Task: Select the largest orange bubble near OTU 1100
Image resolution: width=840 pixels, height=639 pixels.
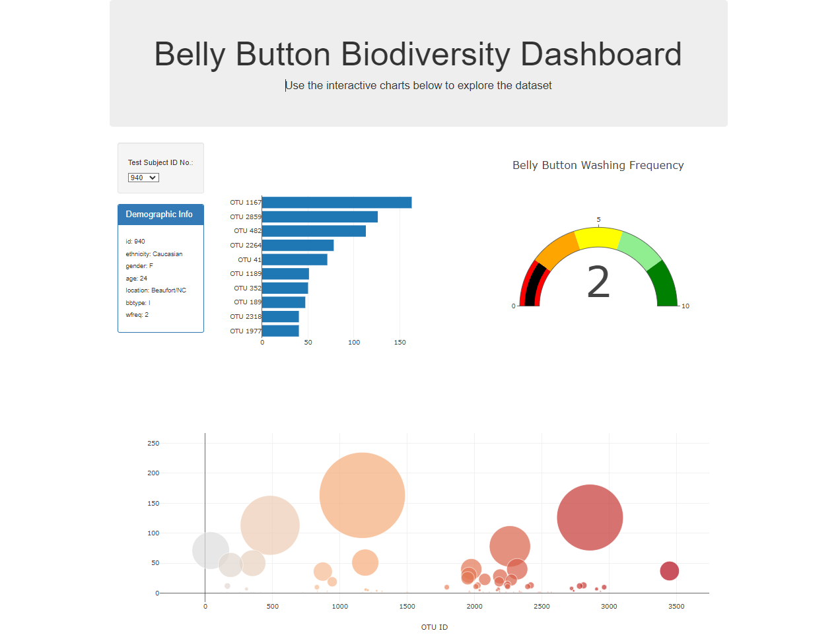Action: point(362,494)
